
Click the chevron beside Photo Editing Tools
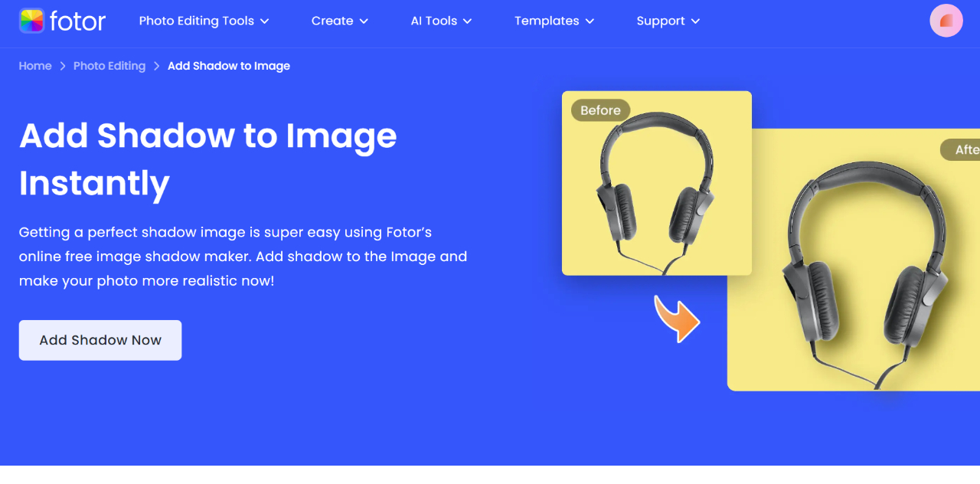[x=265, y=21]
